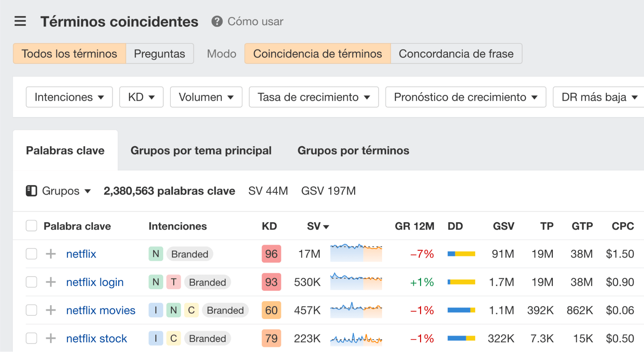The image size is (644, 352).
Task: Expand the netflix stock row via its plus icon
Action: 50,338
